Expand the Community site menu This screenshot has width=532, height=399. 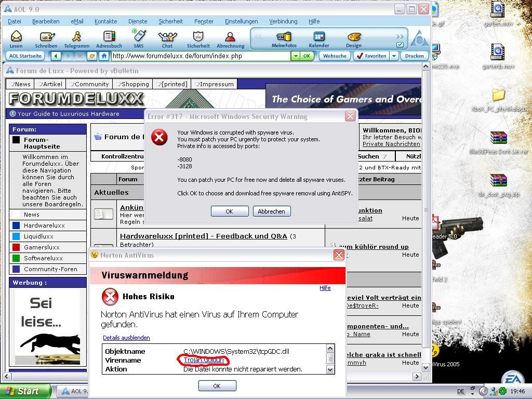tap(89, 84)
